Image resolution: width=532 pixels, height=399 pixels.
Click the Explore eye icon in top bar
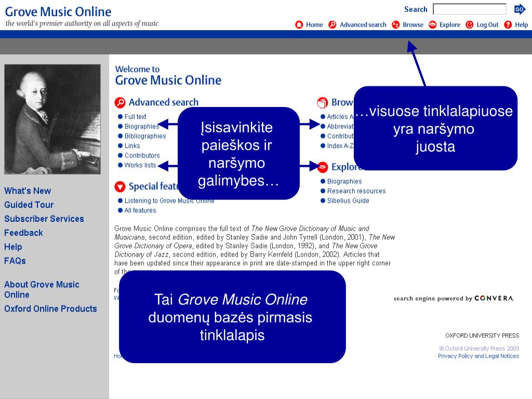(433, 25)
